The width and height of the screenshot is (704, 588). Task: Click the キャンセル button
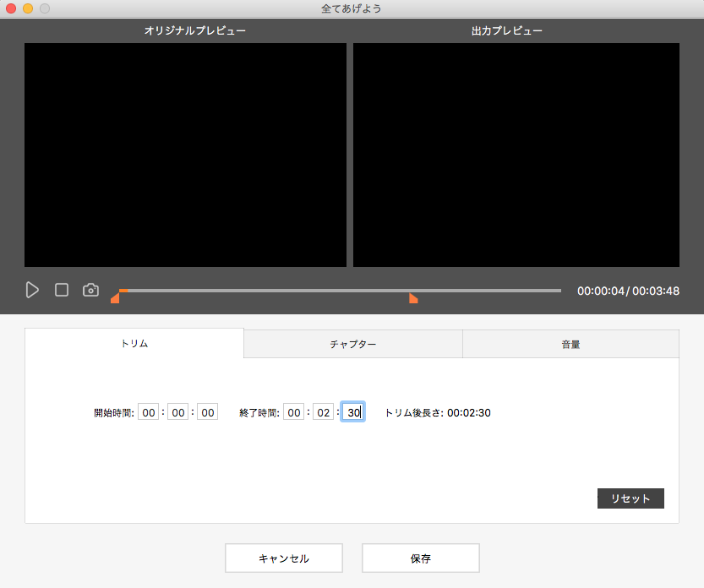[284, 558]
